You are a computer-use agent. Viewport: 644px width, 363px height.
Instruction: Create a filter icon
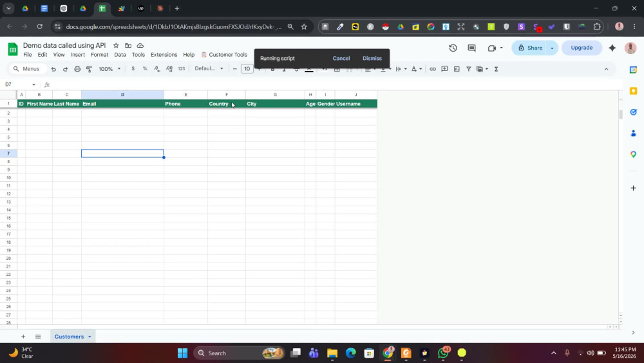[x=469, y=69]
